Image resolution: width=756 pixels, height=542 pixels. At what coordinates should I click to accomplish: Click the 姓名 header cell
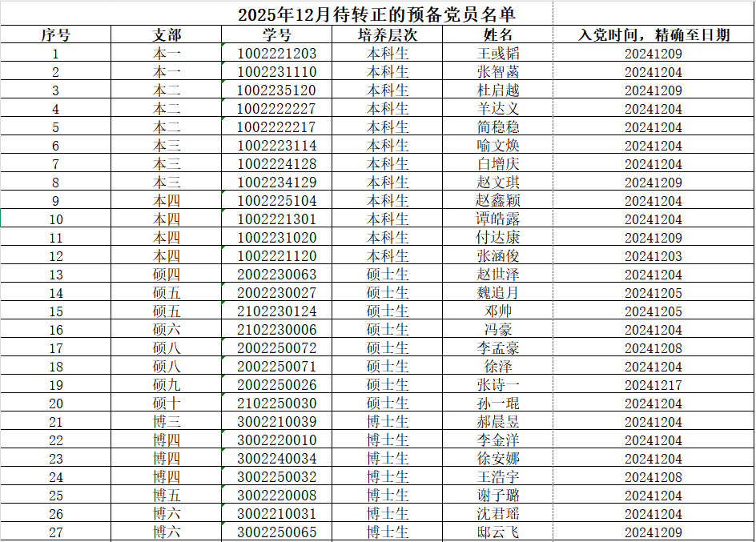[498, 35]
